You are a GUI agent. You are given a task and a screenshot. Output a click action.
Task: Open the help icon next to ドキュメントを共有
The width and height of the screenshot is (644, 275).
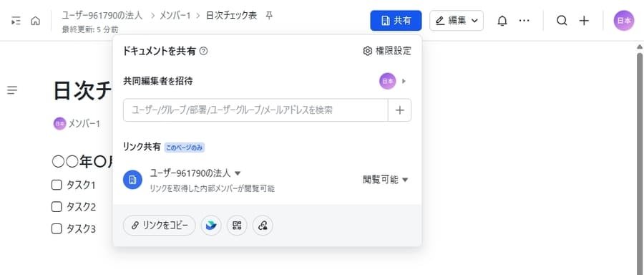click(x=203, y=51)
